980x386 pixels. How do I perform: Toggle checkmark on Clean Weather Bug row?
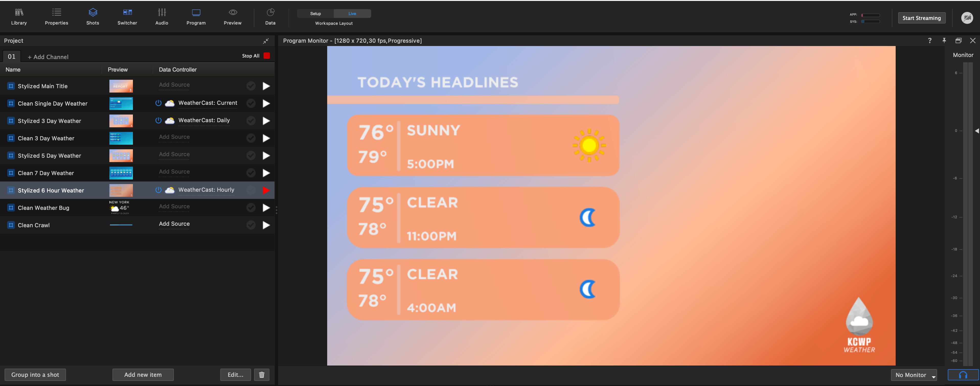[x=251, y=208]
